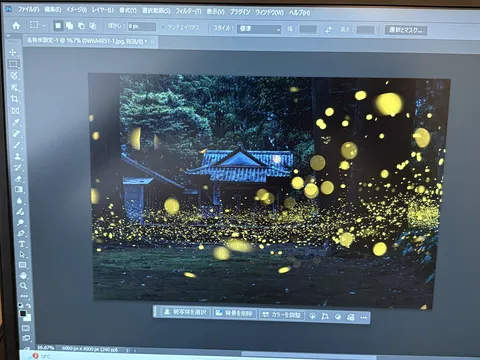Click the foreground color swatch
Image resolution: width=480 pixels, height=360 pixels.
coord(23,313)
